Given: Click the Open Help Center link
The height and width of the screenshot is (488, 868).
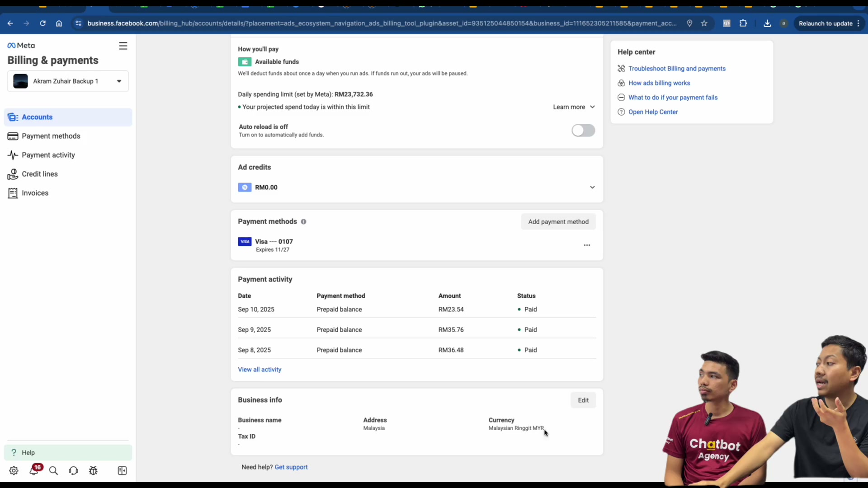Looking at the screenshot, I should point(653,112).
